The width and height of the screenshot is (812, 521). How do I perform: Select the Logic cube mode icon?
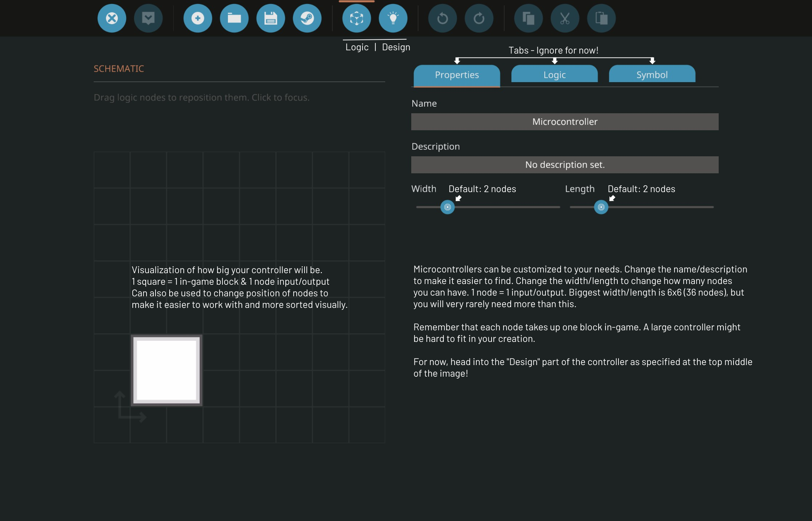click(357, 18)
